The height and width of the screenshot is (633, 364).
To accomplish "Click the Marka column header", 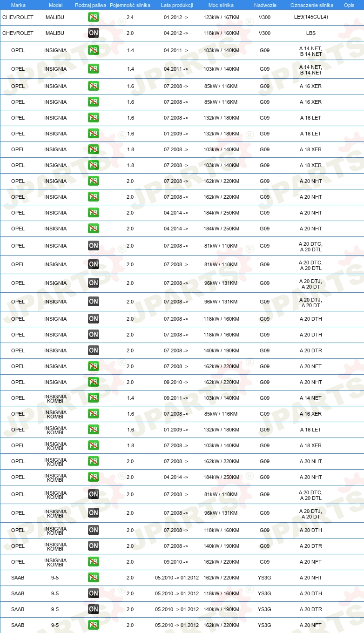I will (18, 5).
